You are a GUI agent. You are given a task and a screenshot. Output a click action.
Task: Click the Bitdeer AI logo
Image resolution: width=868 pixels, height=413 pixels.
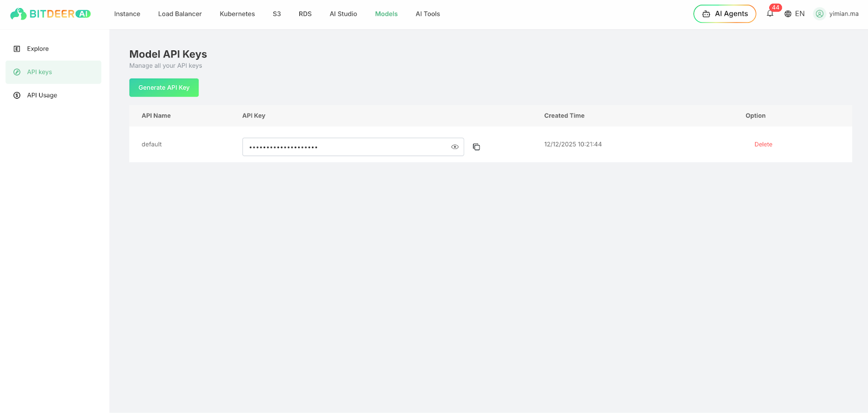tap(50, 14)
